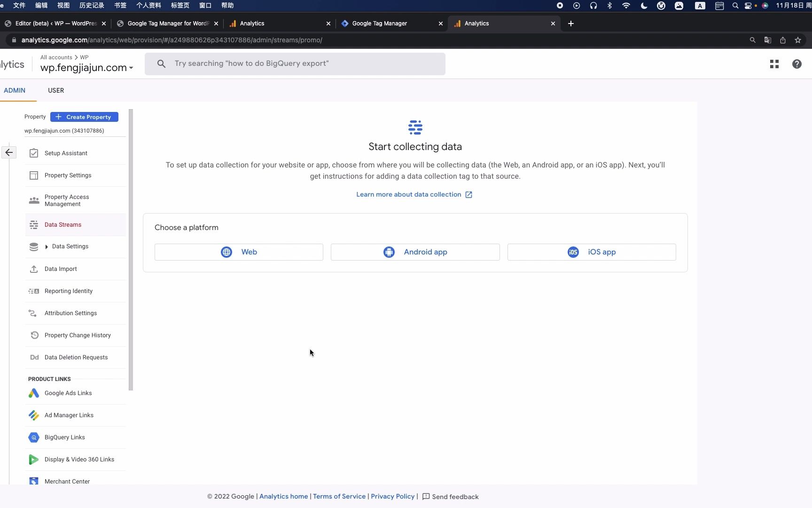The width and height of the screenshot is (812, 508).
Task: Choose the Web platform button
Action: click(x=239, y=252)
